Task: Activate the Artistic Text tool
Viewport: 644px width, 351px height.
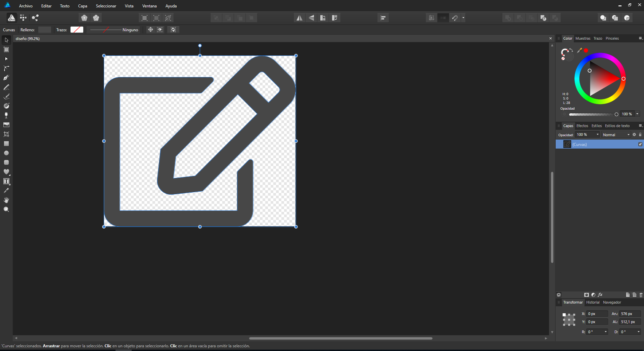Action: [6, 181]
